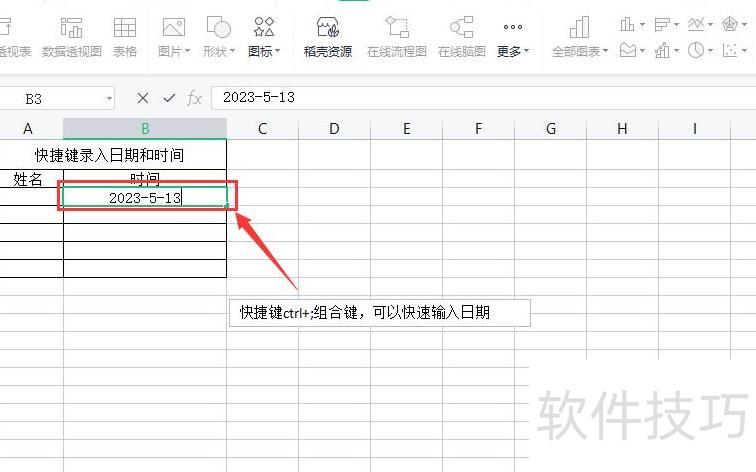
Task: Click the name box showing B3
Action: 53,99
